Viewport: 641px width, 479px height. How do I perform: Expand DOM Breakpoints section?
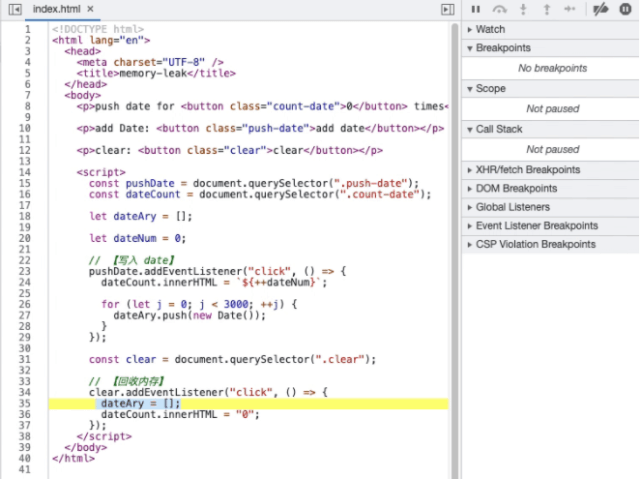point(550,188)
